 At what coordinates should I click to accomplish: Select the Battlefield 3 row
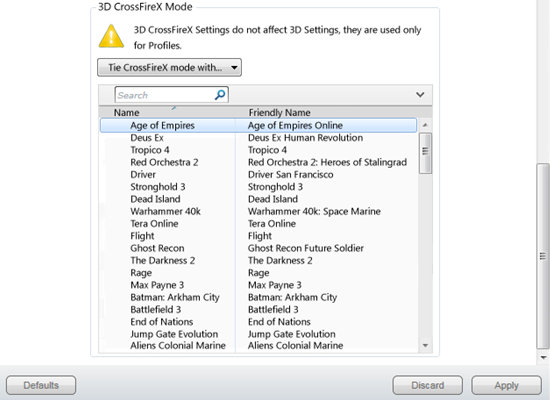click(259, 309)
